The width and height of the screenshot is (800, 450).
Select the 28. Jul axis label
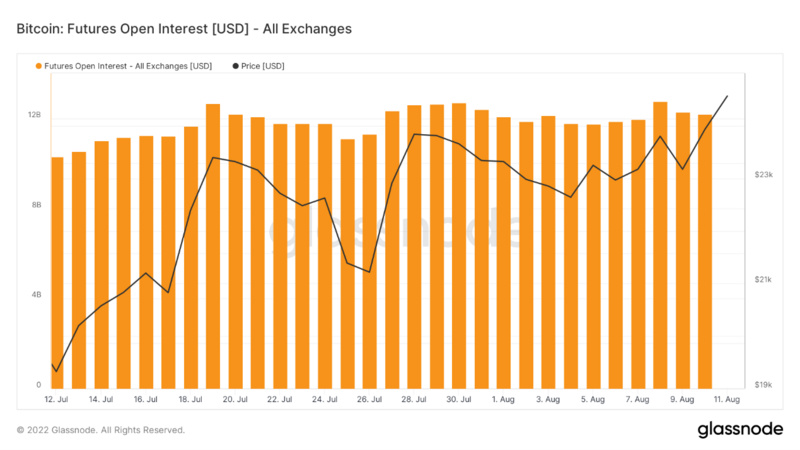point(414,399)
